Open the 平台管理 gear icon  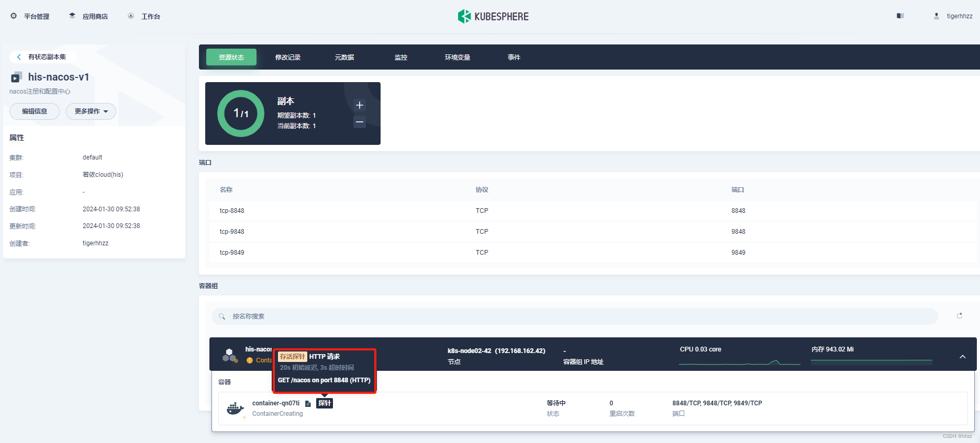(14, 16)
